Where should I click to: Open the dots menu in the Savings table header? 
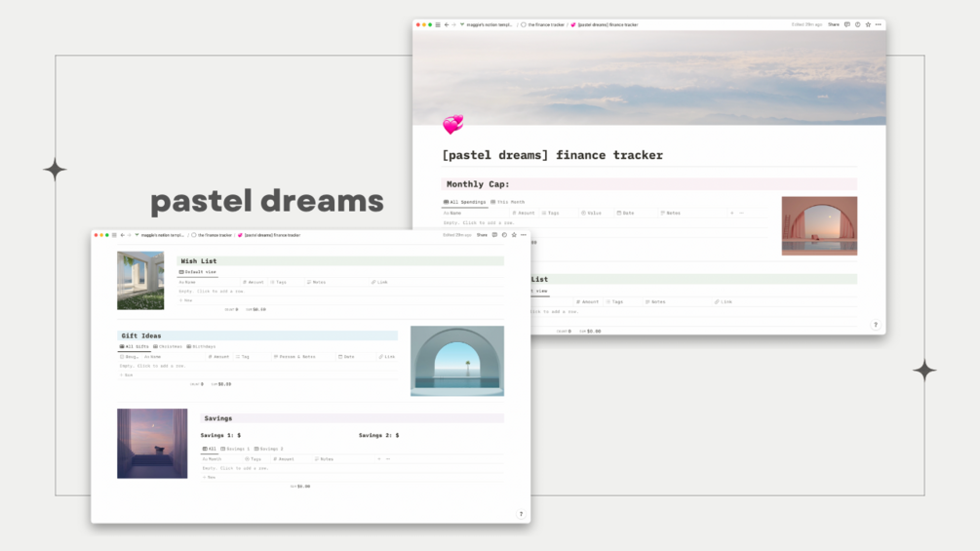click(x=388, y=459)
